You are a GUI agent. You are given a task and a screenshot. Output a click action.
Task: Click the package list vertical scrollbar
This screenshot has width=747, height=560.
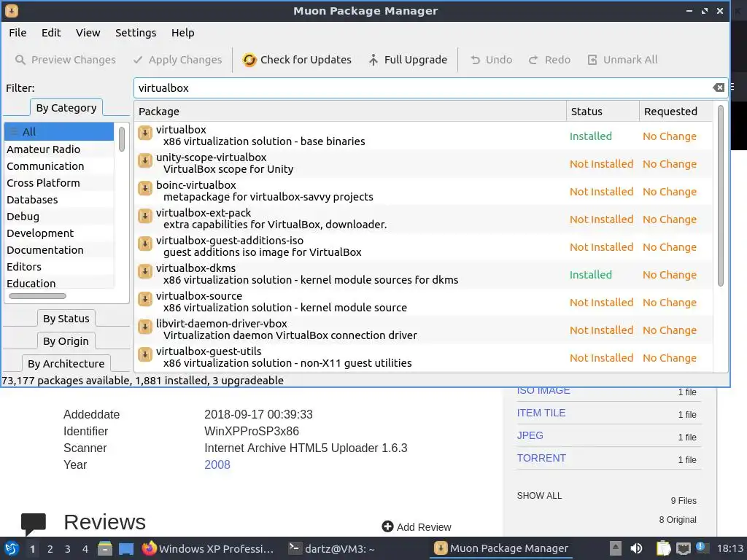click(x=720, y=195)
